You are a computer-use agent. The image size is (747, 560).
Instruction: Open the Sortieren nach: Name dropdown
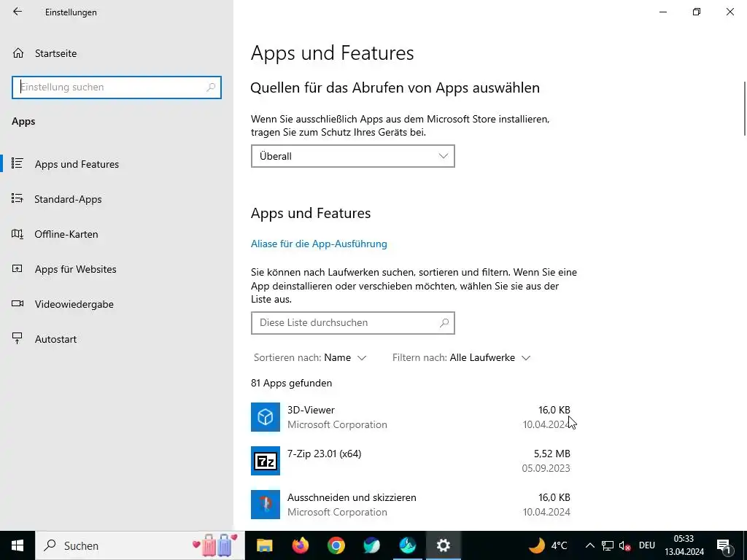click(310, 357)
